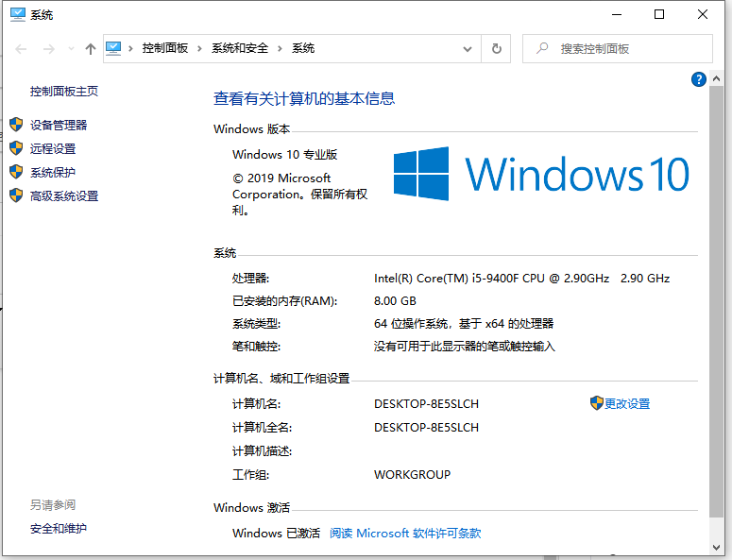This screenshot has height=560, width=732.
Task: Open the recent locations dropdown arrow
Action: pyautogui.click(x=71, y=49)
